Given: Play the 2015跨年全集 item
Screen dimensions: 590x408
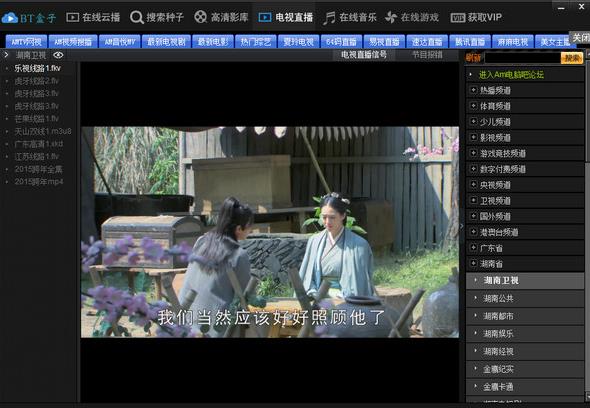Looking at the screenshot, I should pos(38,169).
